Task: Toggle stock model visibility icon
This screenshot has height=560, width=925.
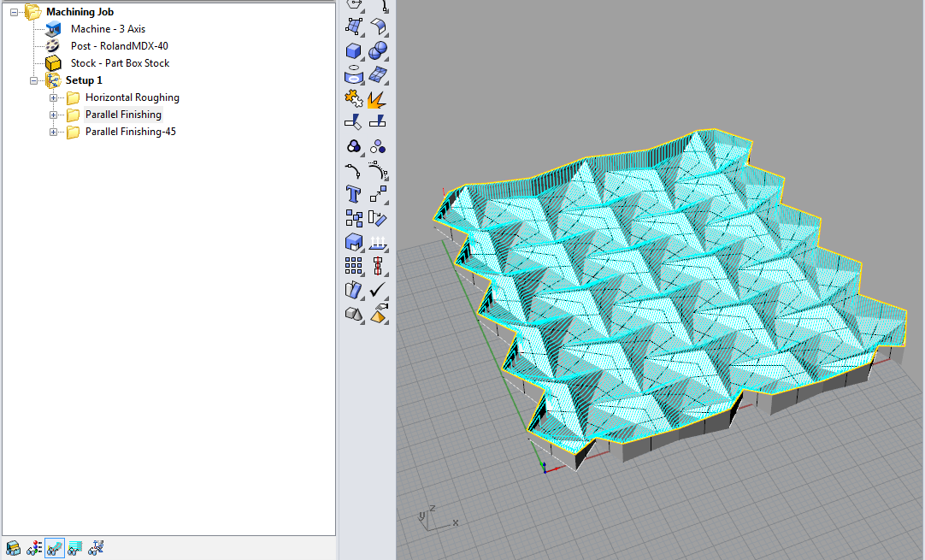Action: (13, 548)
